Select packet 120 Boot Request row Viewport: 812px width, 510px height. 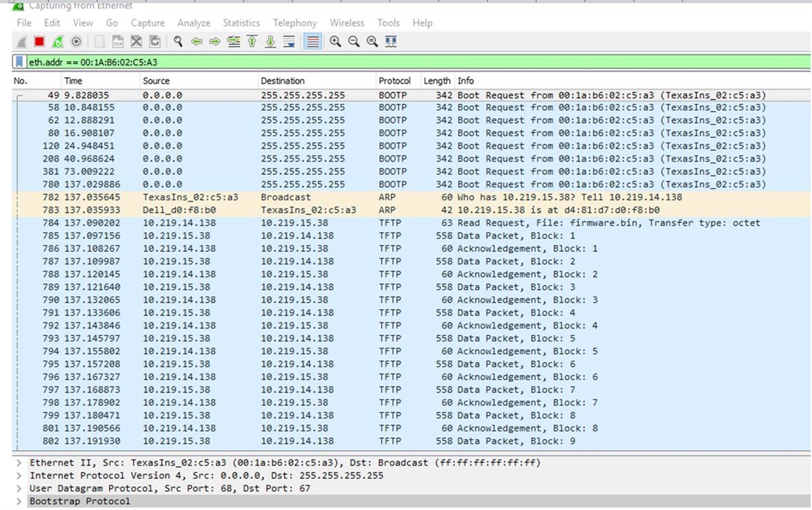point(411,146)
